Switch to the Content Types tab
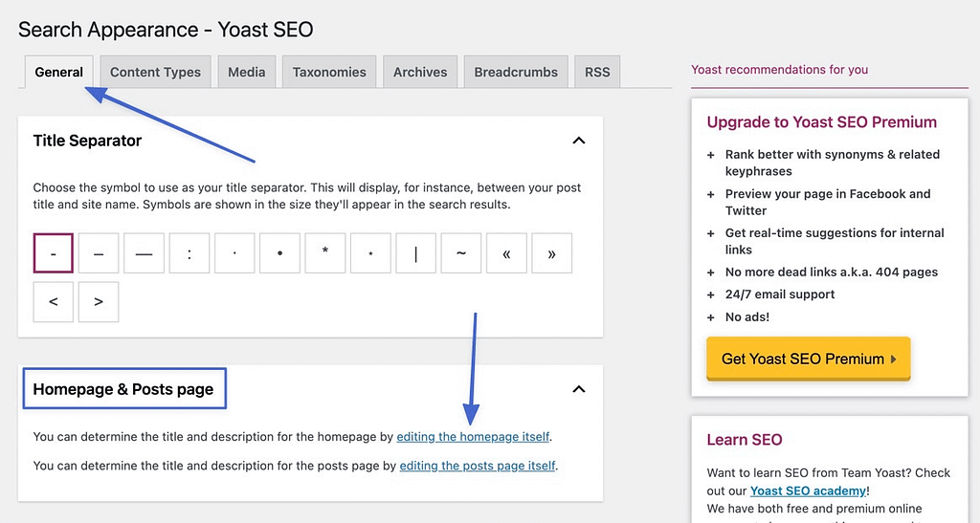 pyautogui.click(x=155, y=72)
